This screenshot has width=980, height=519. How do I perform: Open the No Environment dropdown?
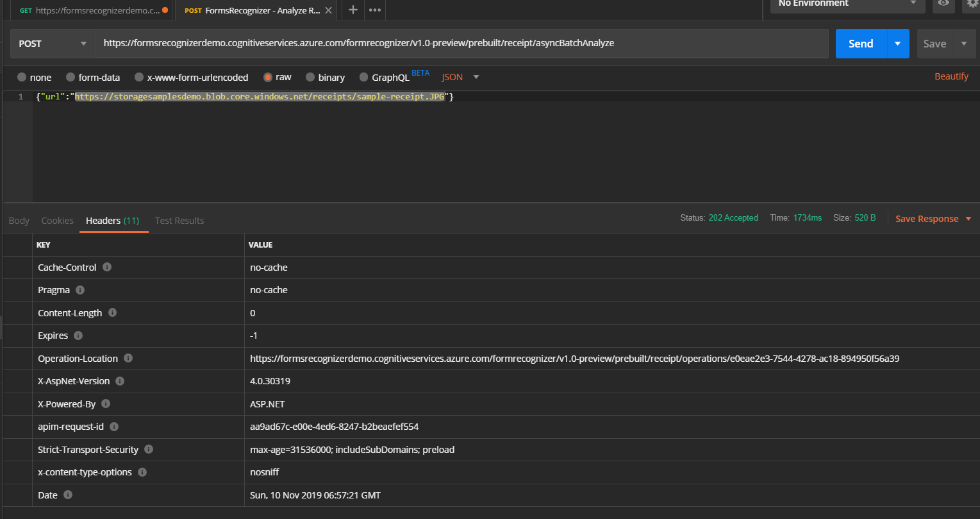pyautogui.click(x=848, y=4)
